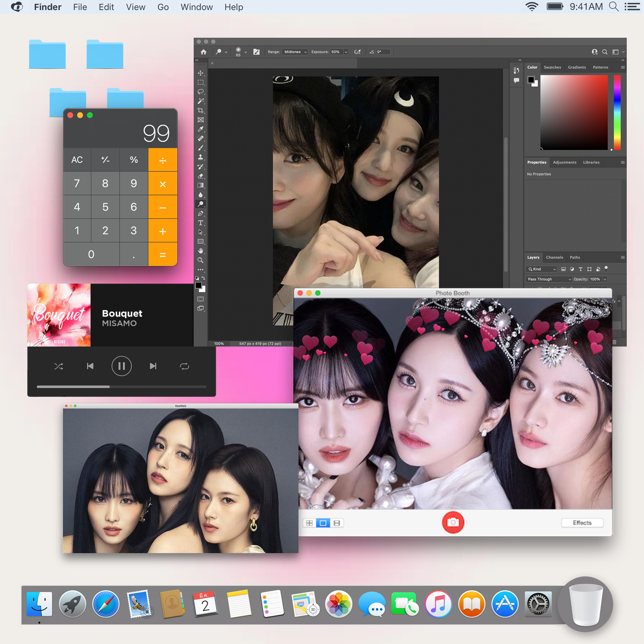Select the Magic Wand tool
This screenshot has height=644, width=644.
point(200,101)
